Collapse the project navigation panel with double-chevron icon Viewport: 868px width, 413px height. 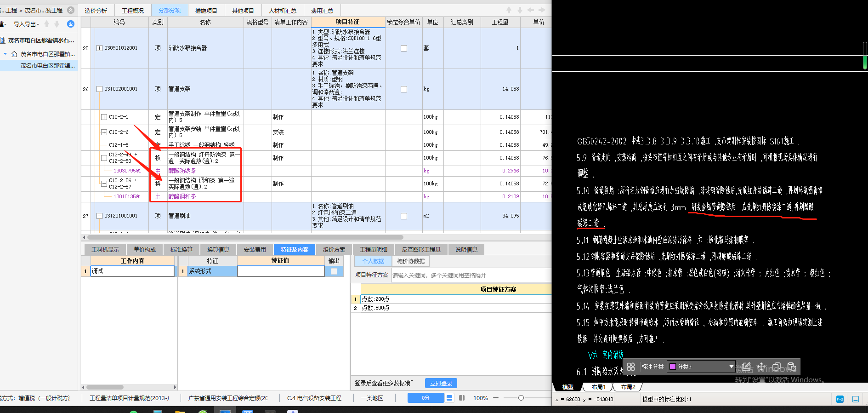71,10
